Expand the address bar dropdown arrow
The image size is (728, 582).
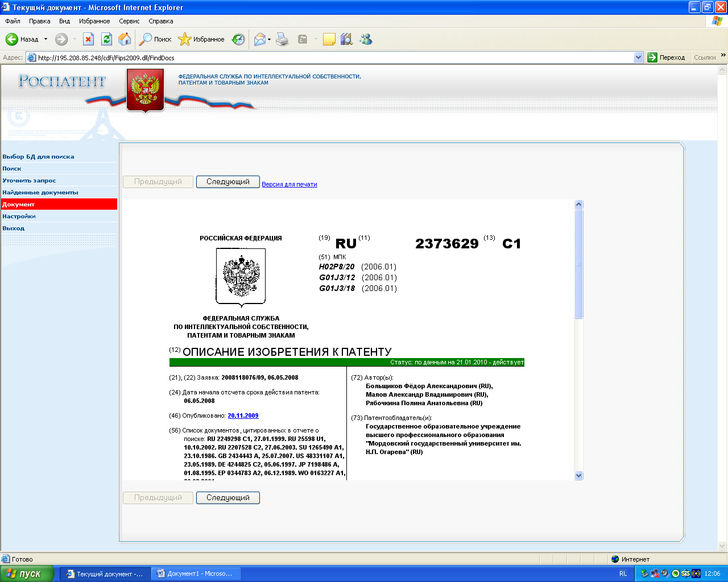click(638, 57)
